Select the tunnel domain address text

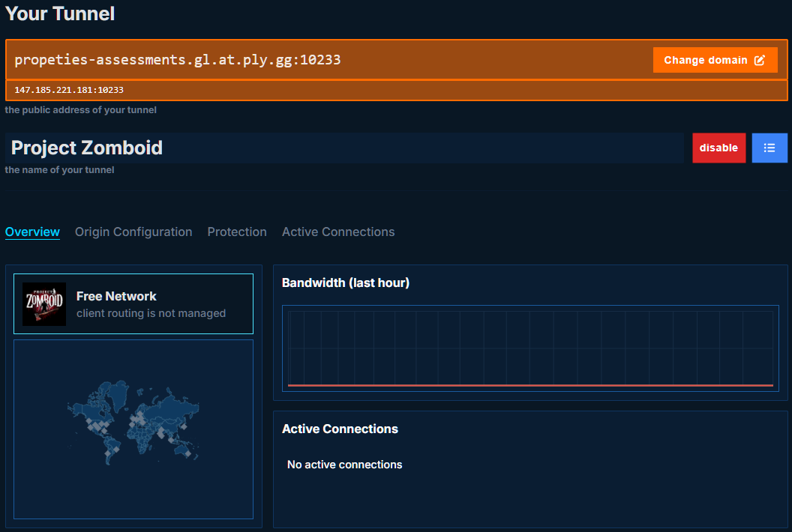177,59
